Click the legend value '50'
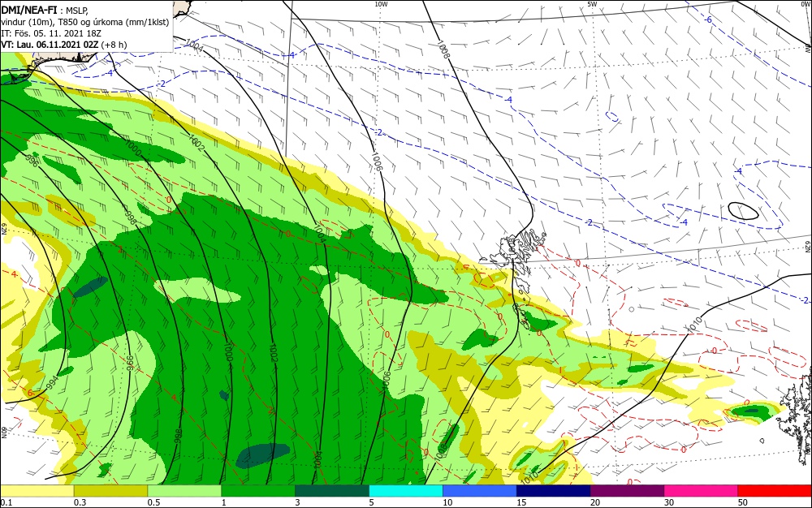 (x=743, y=502)
